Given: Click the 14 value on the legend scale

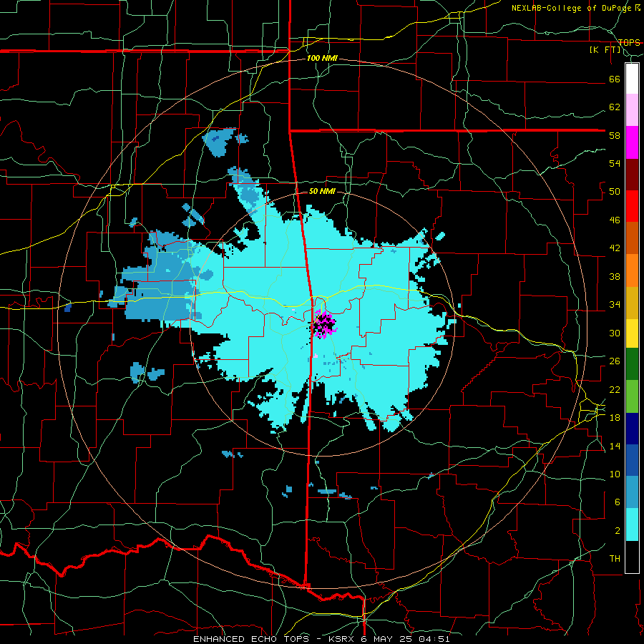Looking at the screenshot, I should point(615,446).
